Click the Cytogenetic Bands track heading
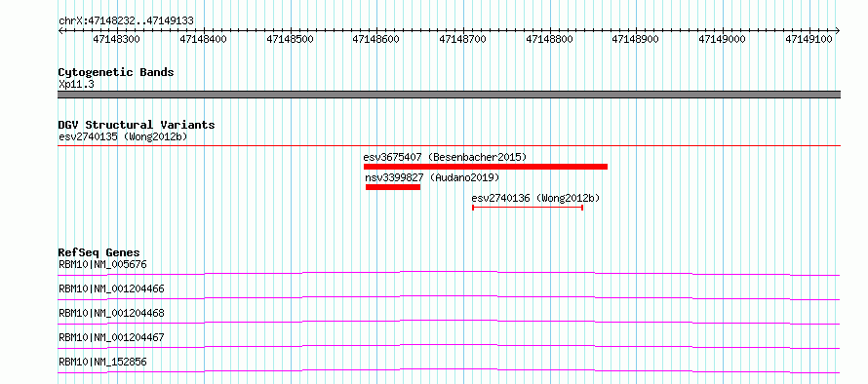 116,72
